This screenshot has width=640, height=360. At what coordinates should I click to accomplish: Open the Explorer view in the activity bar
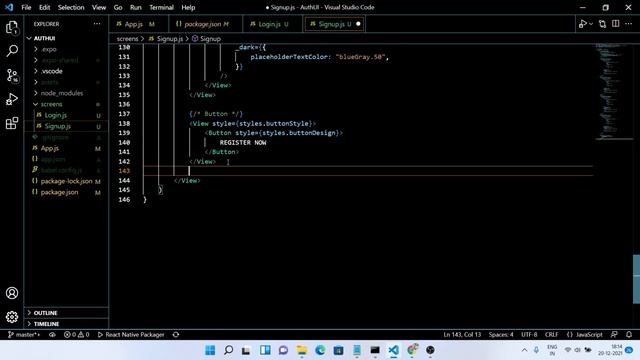pyautogui.click(x=12, y=28)
